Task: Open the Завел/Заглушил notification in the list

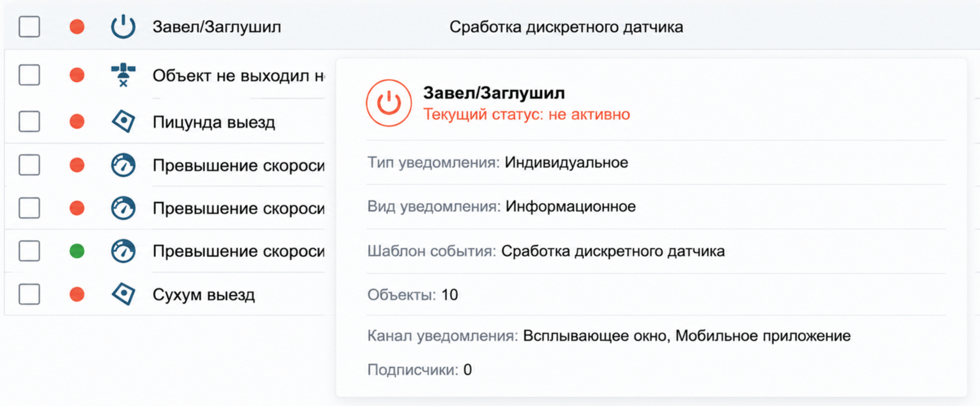Action: pyautogui.click(x=216, y=27)
